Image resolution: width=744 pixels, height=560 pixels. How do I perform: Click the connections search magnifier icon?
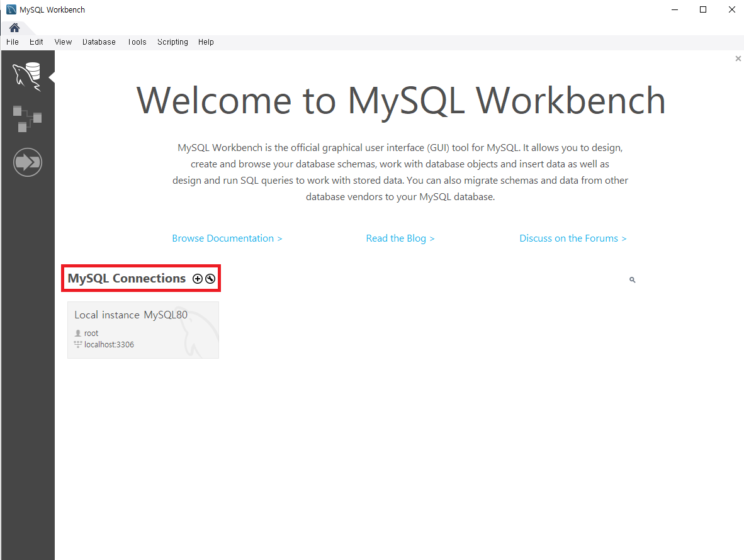click(x=632, y=280)
